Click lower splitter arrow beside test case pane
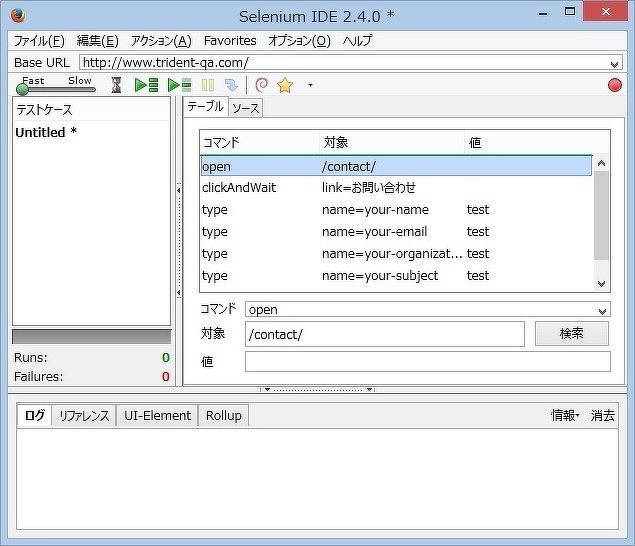This screenshot has width=635, height=546. click(179, 292)
